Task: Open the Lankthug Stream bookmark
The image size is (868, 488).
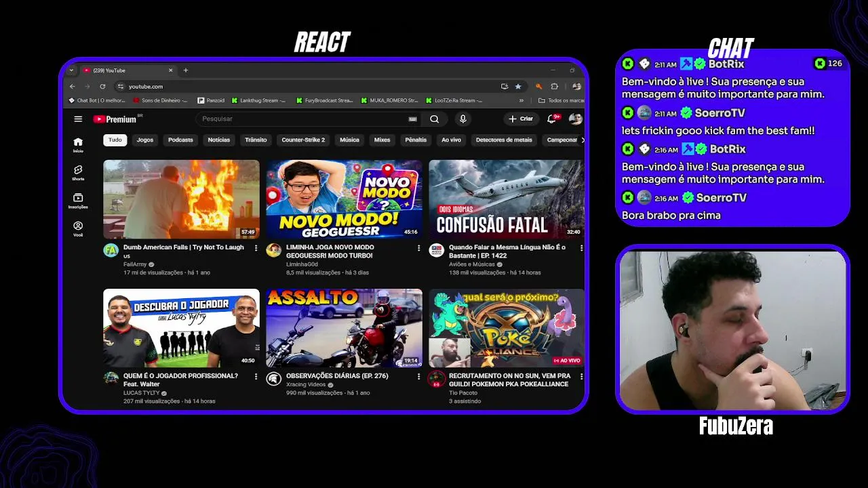Action: pyautogui.click(x=259, y=100)
